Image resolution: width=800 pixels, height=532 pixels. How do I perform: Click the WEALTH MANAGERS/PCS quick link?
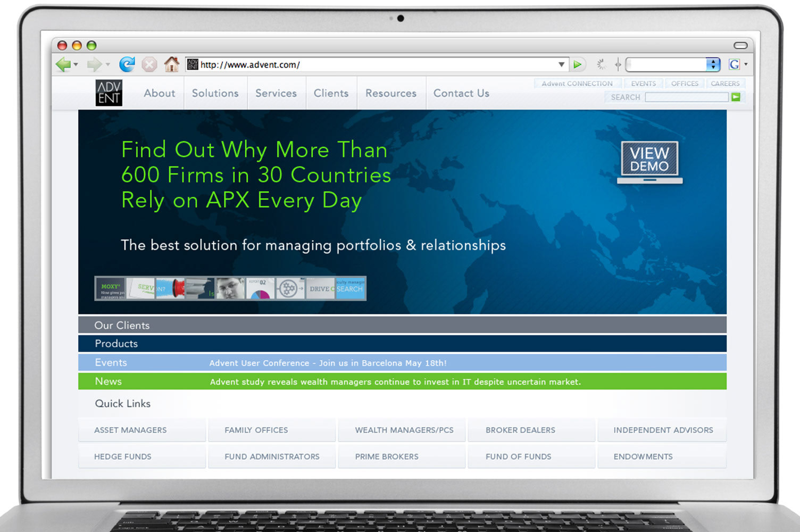click(402, 430)
